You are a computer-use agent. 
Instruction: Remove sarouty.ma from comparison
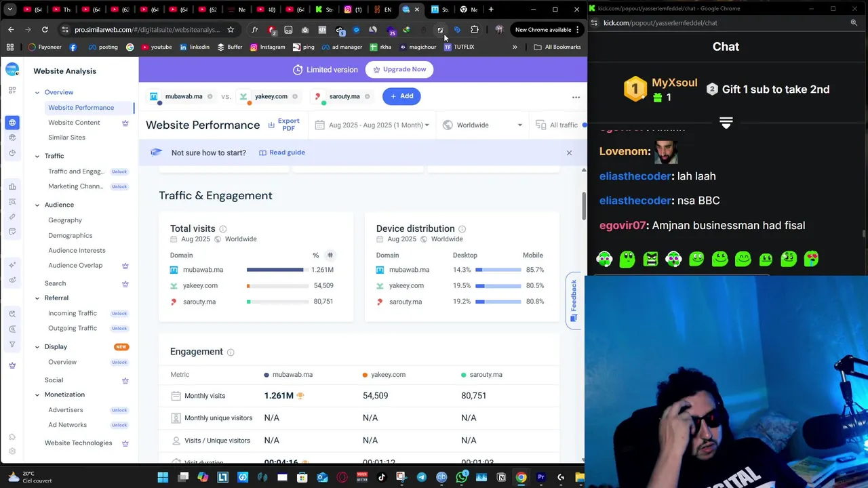[368, 96]
